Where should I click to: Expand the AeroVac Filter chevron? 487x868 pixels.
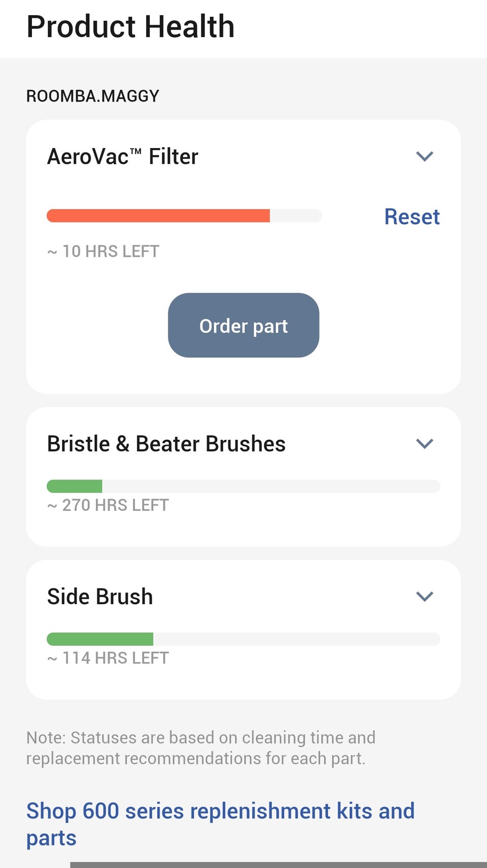point(425,156)
